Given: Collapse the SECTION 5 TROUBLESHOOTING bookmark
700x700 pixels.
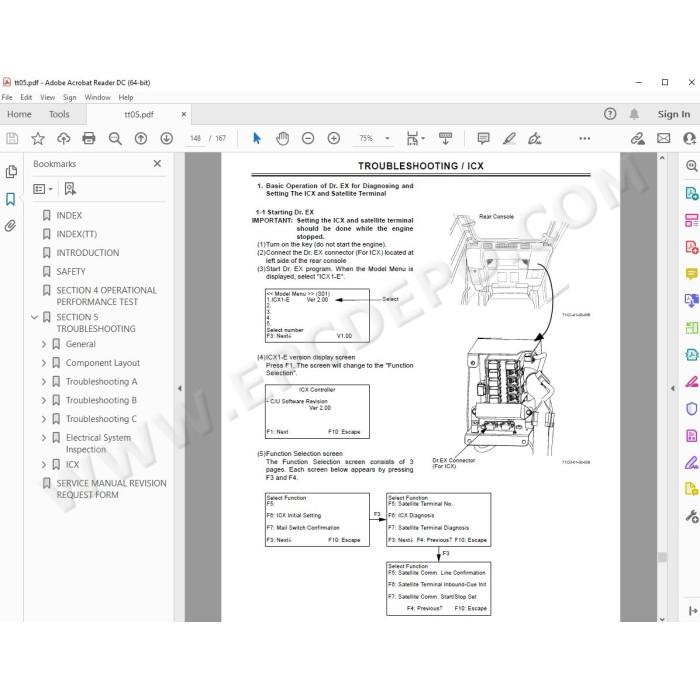Looking at the screenshot, I should pyautogui.click(x=34, y=317).
